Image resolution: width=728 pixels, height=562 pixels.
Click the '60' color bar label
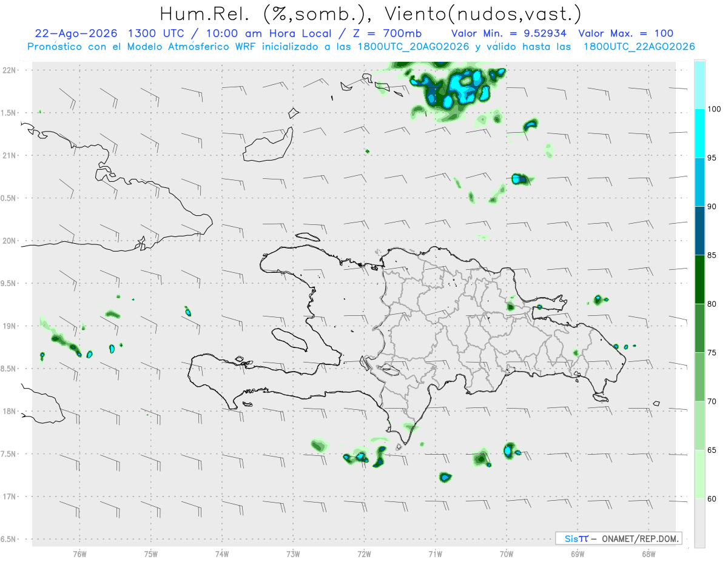pyautogui.click(x=713, y=499)
